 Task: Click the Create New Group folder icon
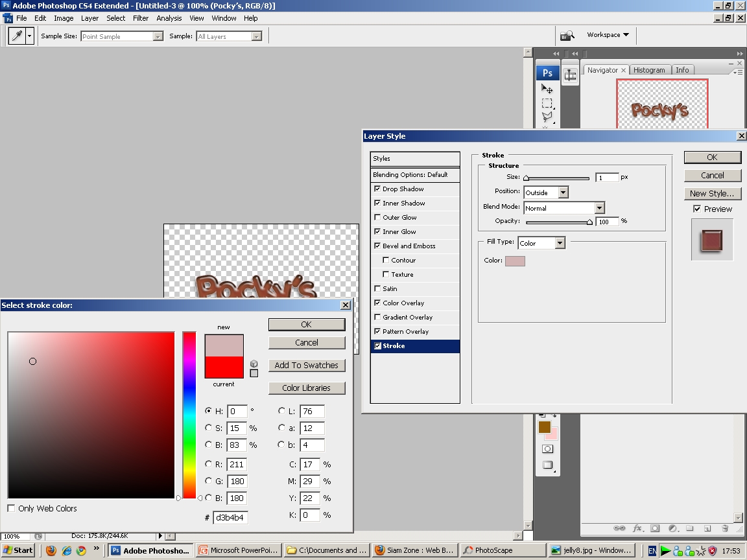690,528
